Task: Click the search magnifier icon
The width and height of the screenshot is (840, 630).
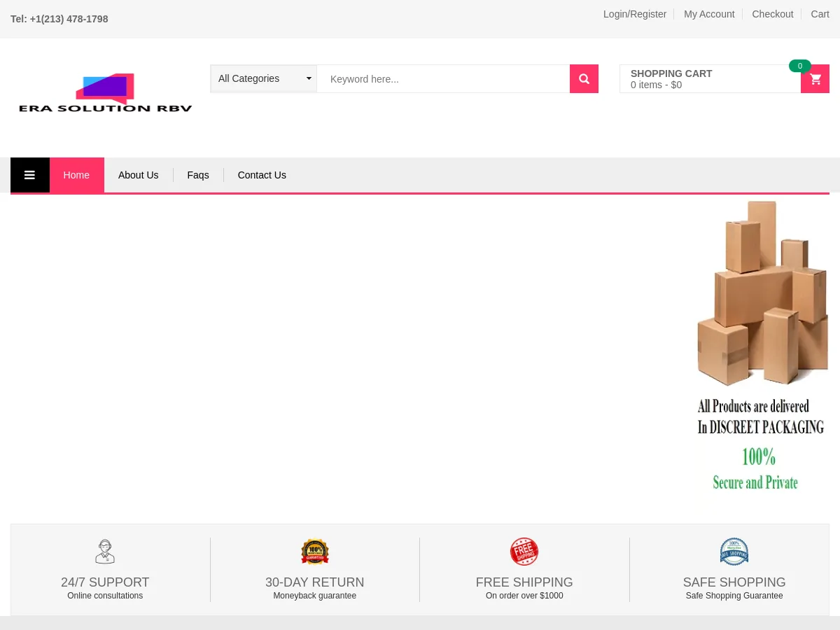Action: [584, 78]
